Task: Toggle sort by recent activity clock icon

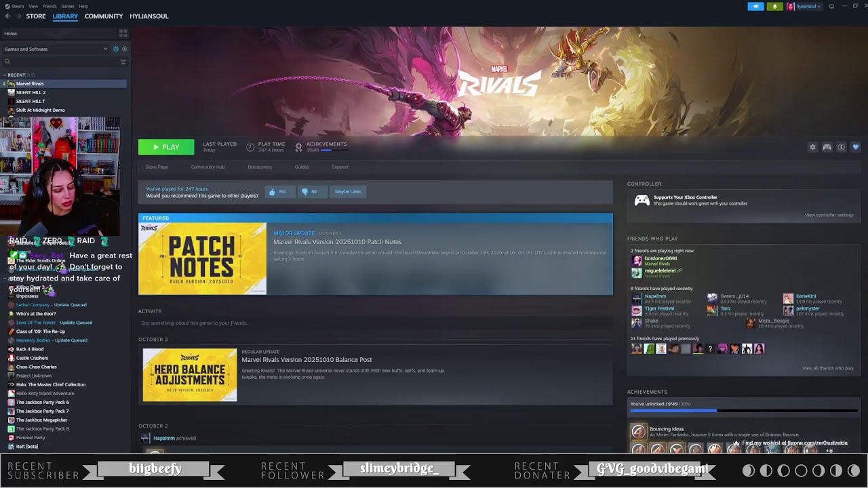Action: coord(115,49)
